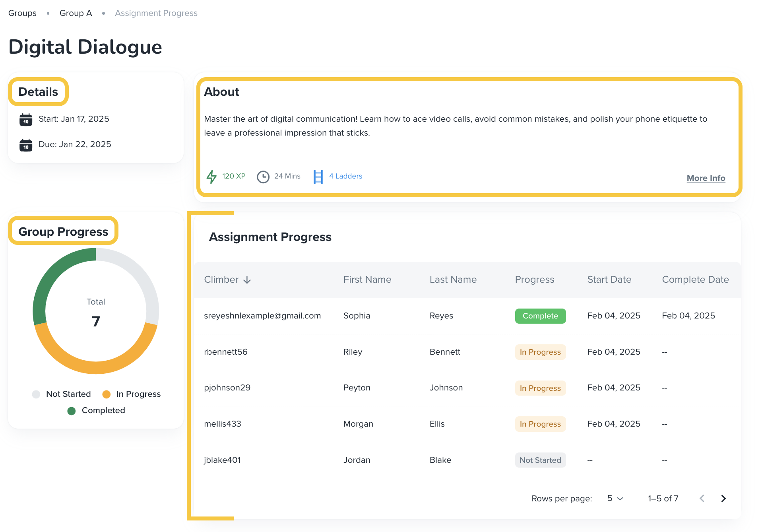Open the rows per page dropdown
This screenshot has height=532, width=760.
point(615,499)
